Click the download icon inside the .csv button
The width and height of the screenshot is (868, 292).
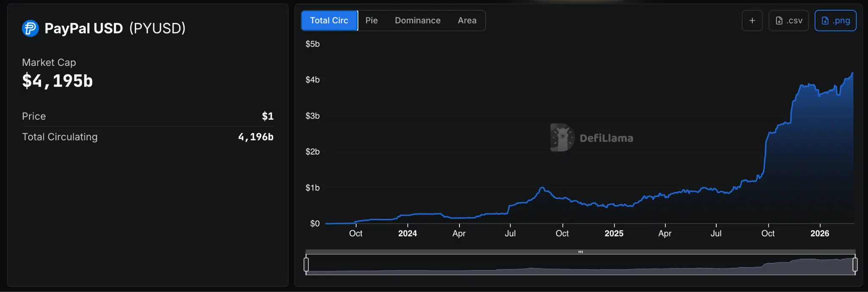tap(779, 20)
